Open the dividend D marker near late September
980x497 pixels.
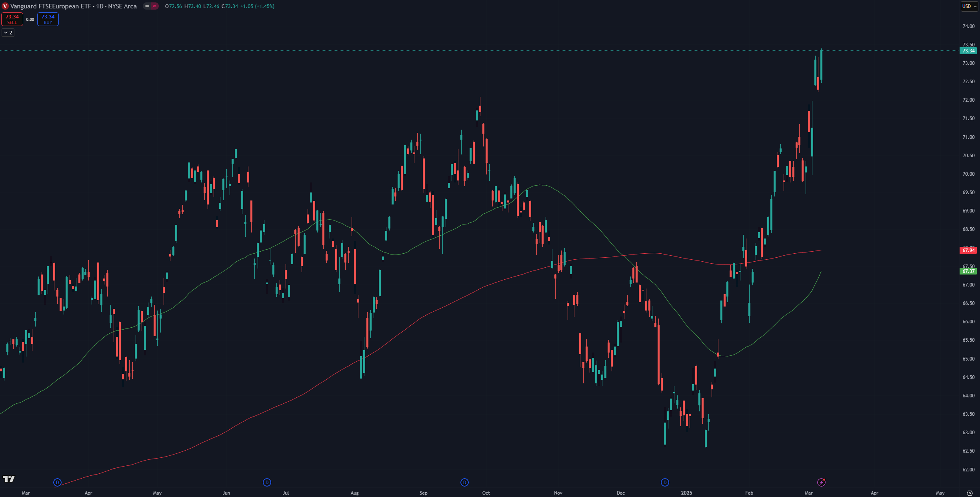coord(464,482)
